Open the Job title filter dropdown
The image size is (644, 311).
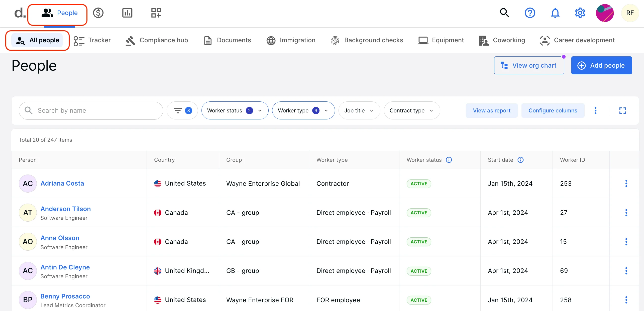click(359, 110)
